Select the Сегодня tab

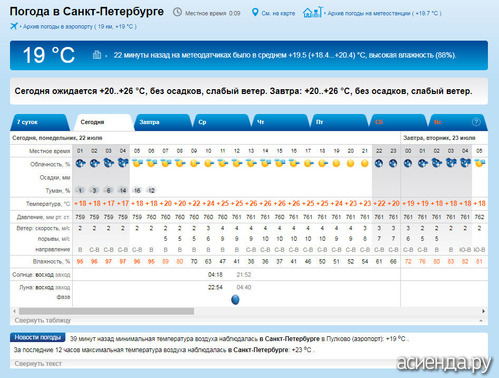click(x=104, y=122)
